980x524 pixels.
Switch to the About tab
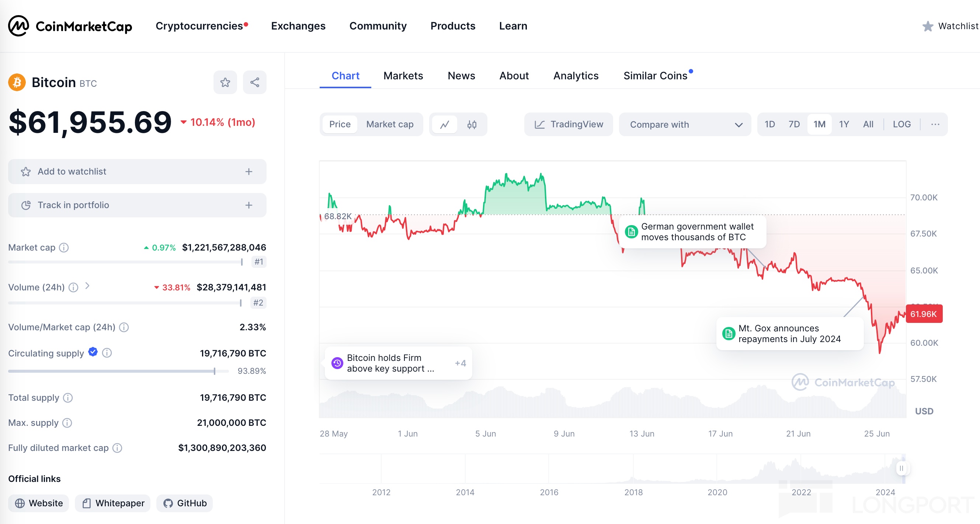[514, 76]
